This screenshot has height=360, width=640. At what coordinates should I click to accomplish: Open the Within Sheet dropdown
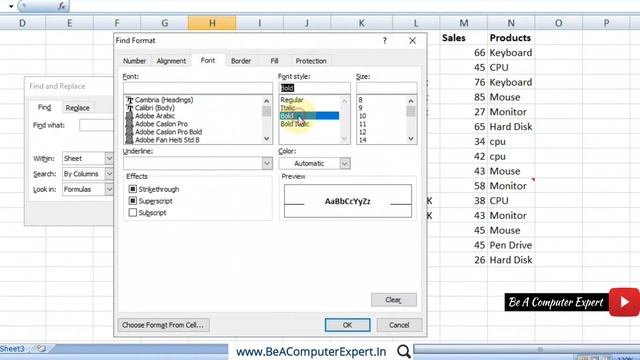pyautogui.click(x=109, y=158)
